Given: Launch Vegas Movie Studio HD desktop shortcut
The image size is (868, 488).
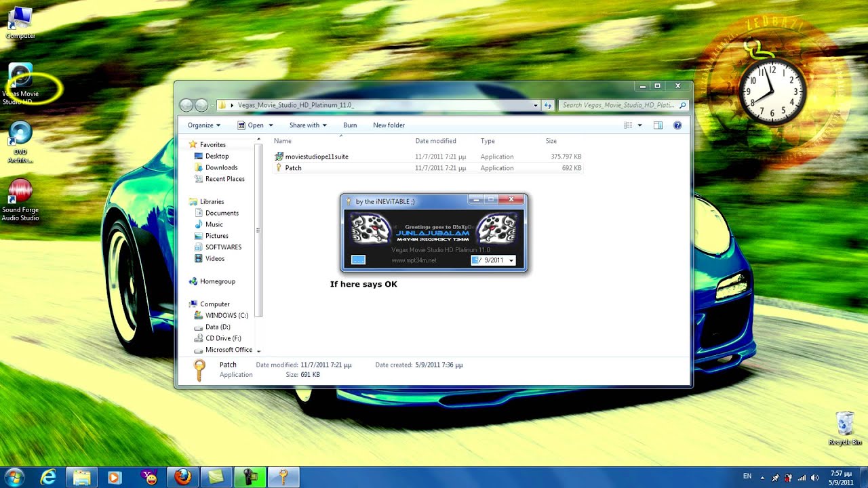Looking at the screenshot, I should click(x=20, y=84).
